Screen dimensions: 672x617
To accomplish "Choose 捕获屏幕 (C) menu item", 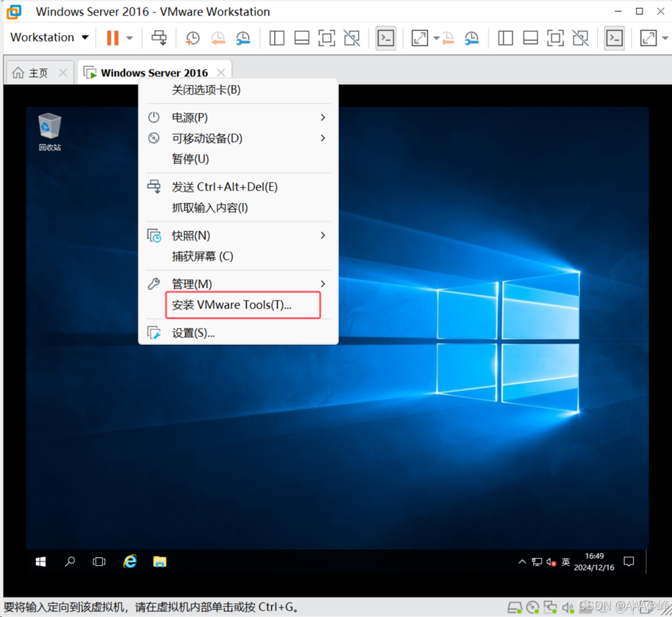I will click(x=238, y=256).
